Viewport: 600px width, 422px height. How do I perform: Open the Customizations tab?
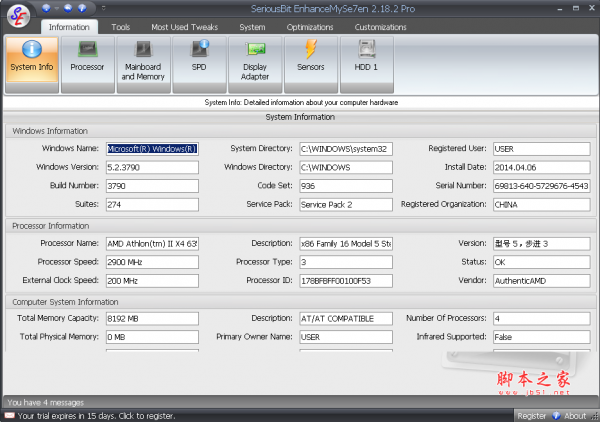[x=380, y=27]
